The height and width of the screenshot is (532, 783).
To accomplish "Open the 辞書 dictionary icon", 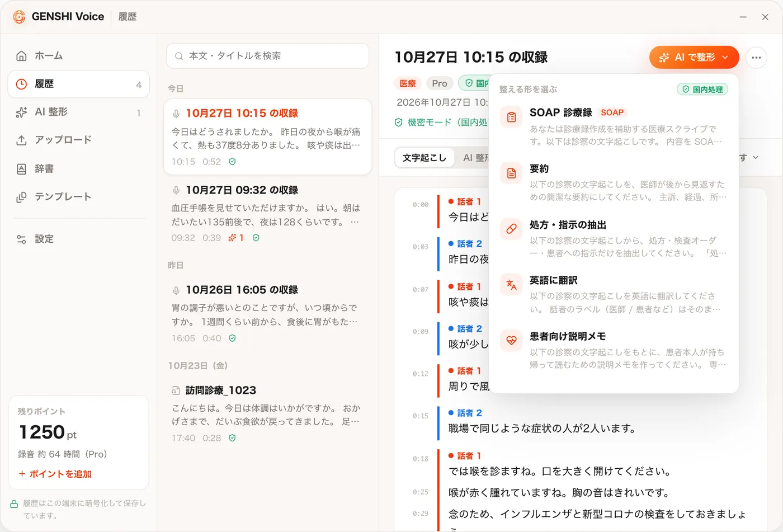I will (21, 169).
